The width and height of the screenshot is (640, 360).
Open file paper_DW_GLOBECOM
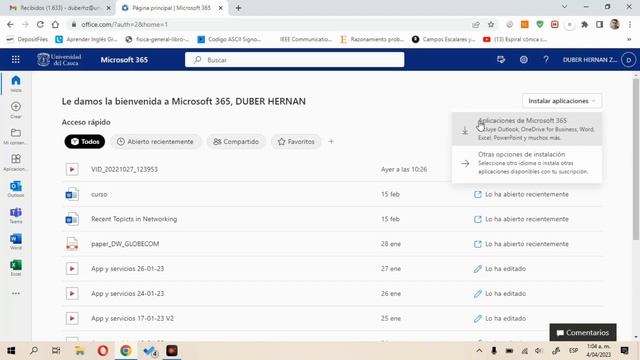tap(125, 244)
